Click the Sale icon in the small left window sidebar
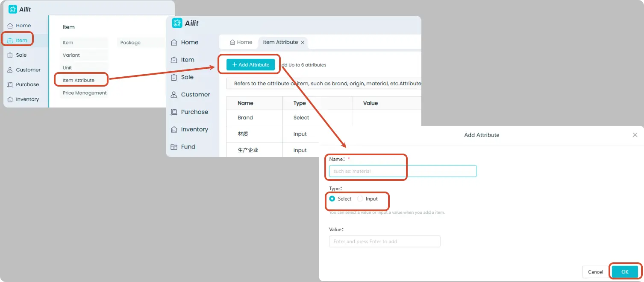The height and width of the screenshot is (282, 644). click(x=10, y=55)
